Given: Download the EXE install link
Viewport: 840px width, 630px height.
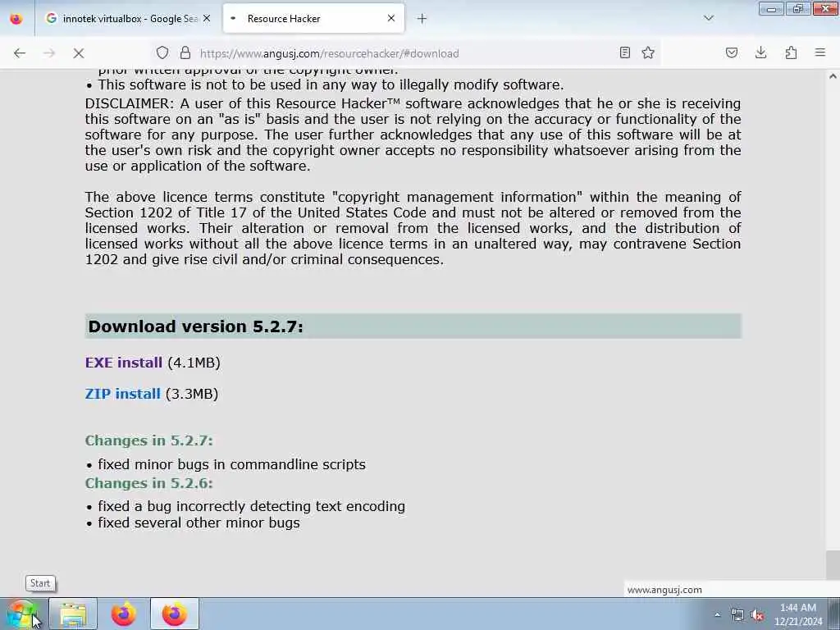Looking at the screenshot, I should [x=124, y=363].
